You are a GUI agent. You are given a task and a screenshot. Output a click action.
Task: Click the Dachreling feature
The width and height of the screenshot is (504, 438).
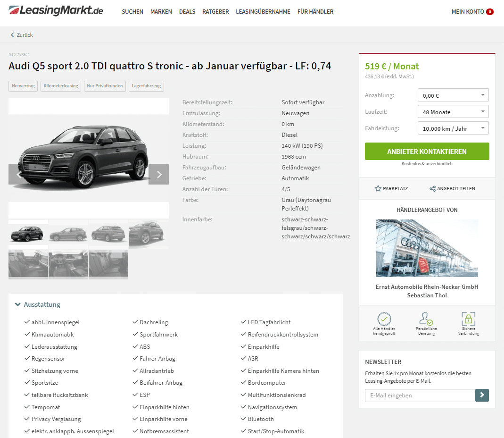[x=154, y=322]
